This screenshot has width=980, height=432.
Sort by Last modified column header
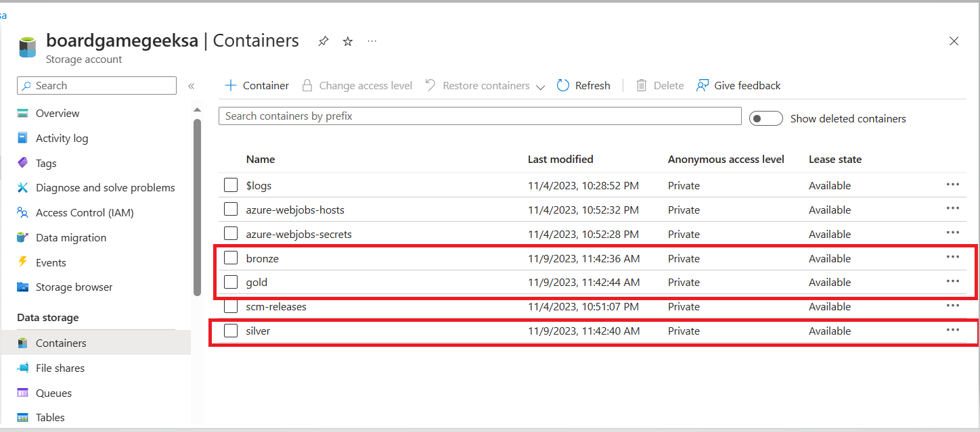pos(560,160)
